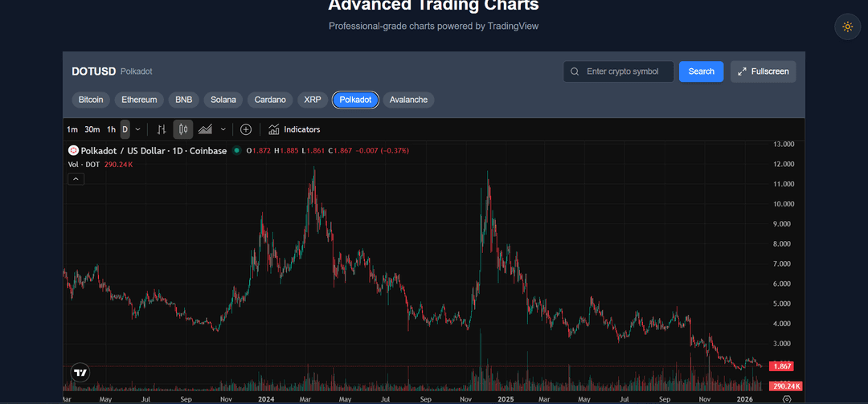Click the Sep label left of 2024
Screen dimensions: 868x404
click(186, 399)
